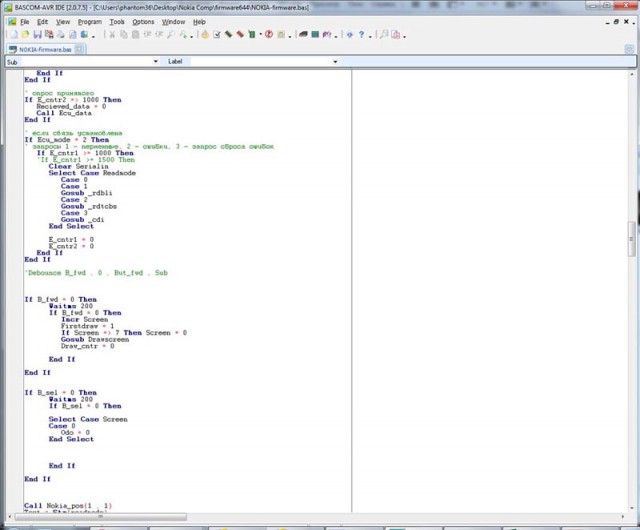
Task: Click the Exit toolbar icon
Action: (84, 35)
